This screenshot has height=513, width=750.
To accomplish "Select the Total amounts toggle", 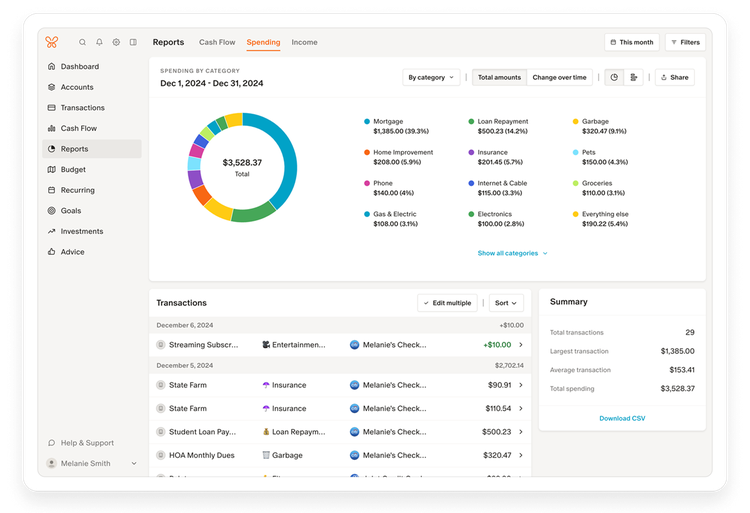I will [498, 77].
